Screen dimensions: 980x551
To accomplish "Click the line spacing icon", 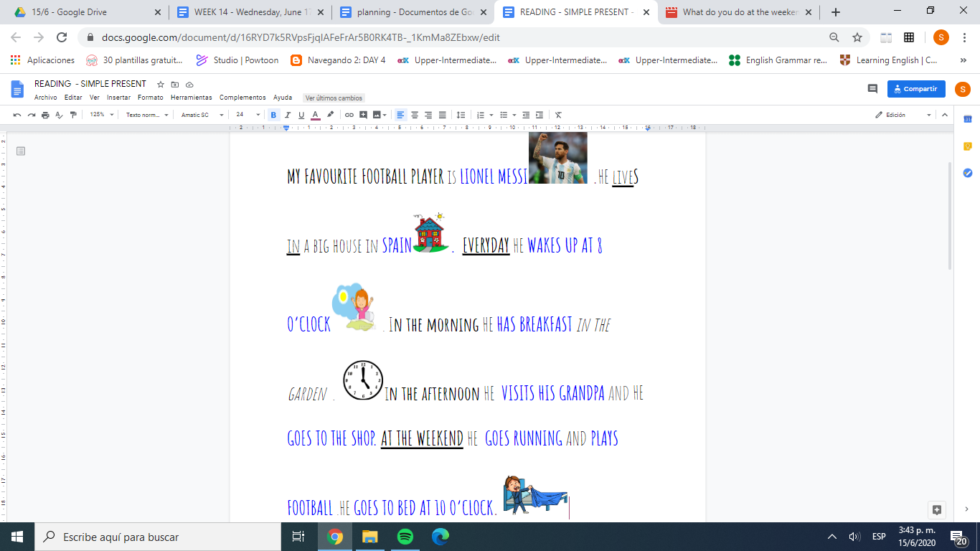I will [461, 115].
